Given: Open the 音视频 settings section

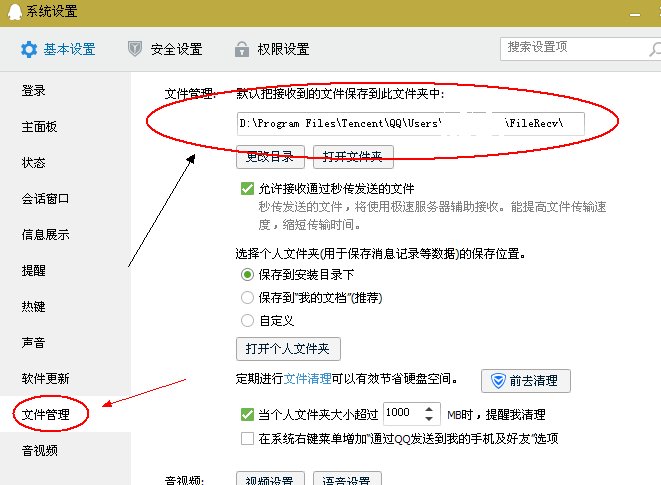Looking at the screenshot, I should click(40, 450).
